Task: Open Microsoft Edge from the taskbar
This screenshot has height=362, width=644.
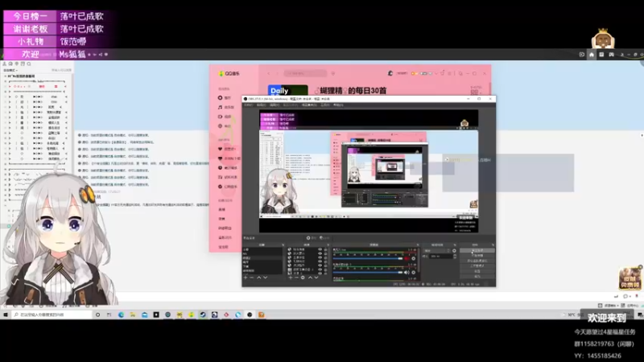Action: pyautogui.click(x=121, y=315)
